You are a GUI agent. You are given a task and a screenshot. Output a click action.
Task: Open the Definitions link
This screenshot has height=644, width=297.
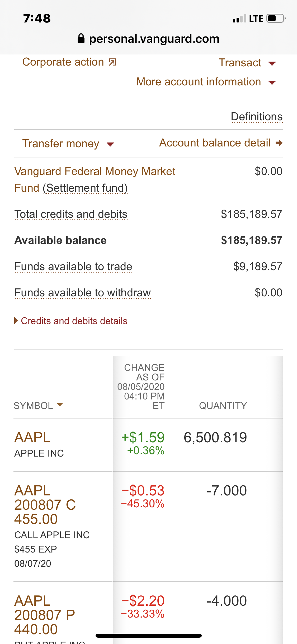(x=257, y=117)
